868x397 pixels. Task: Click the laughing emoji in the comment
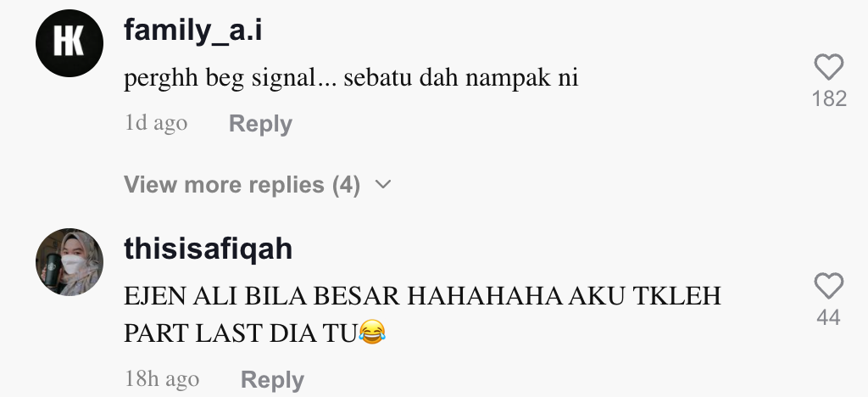coord(372,333)
